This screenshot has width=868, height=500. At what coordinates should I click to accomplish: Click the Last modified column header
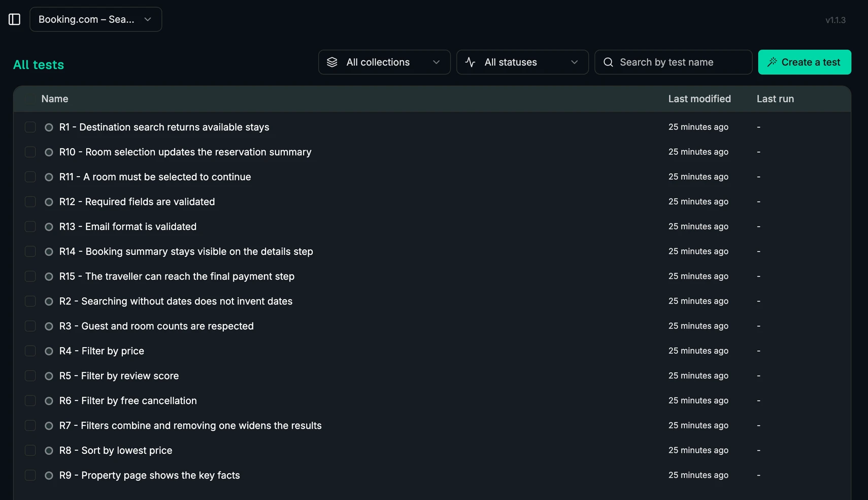(x=699, y=99)
